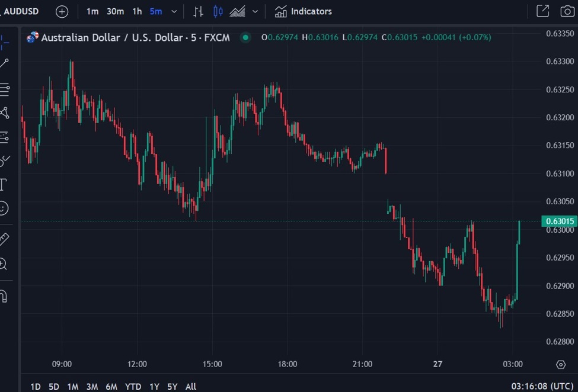Activate the zoom in tool

pyautogui.click(x=4, y=264)
